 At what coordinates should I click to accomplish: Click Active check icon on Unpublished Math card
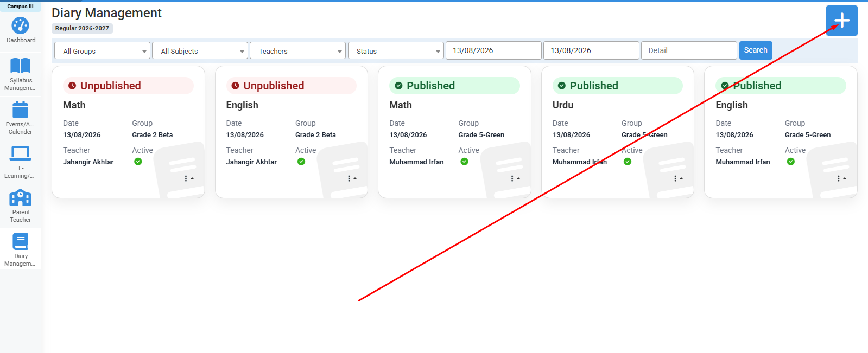pos(138,162)
